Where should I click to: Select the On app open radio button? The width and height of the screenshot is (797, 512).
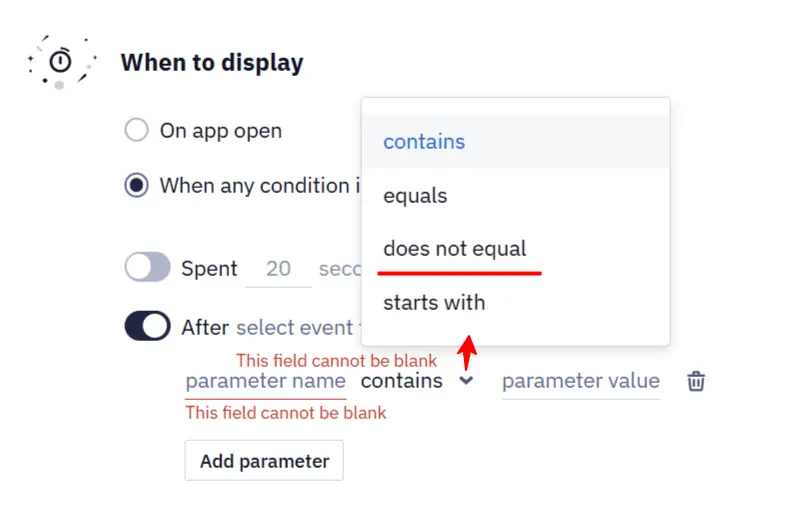(136, 130)
